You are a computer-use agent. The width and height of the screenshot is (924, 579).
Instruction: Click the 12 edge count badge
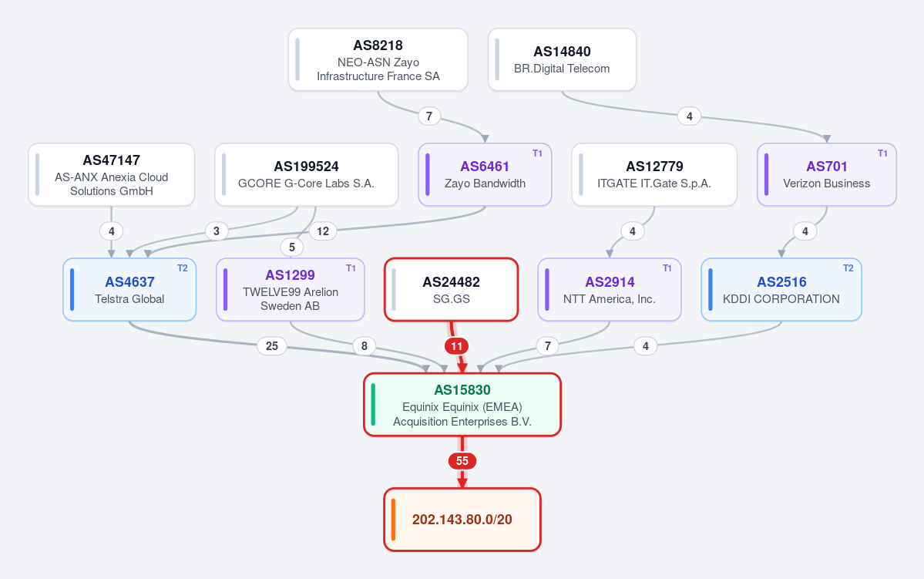323,231
